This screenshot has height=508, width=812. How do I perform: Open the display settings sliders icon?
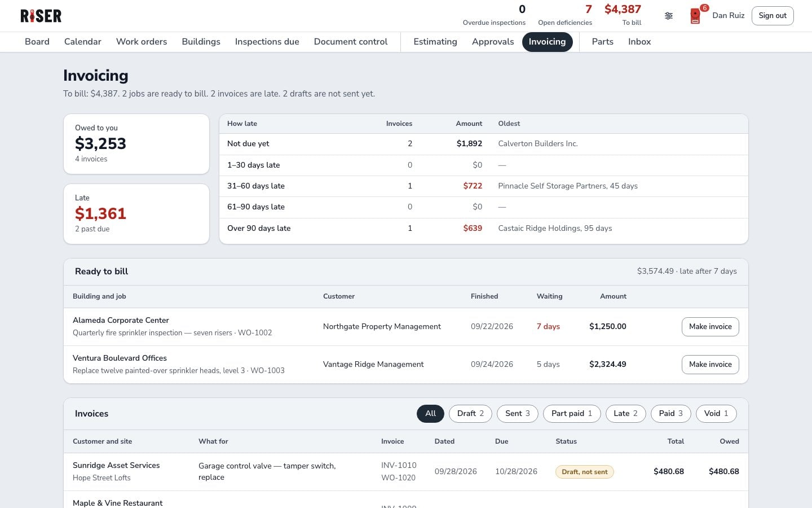669,16
